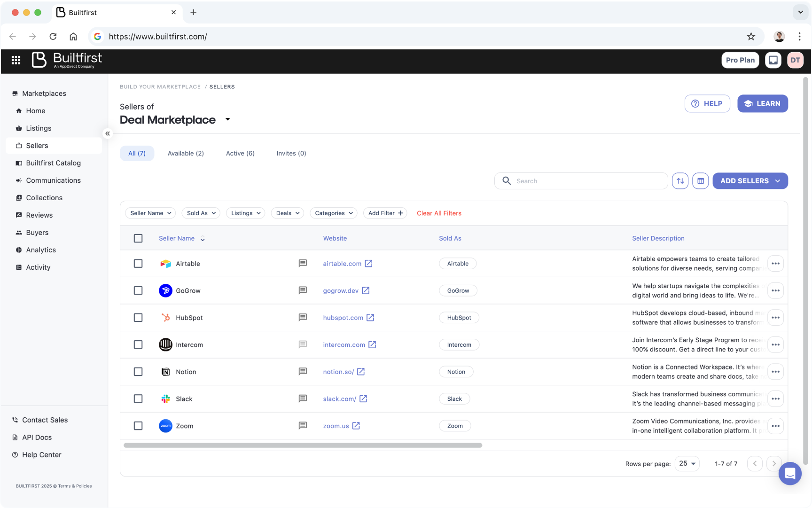Switch to the All (7) tab
Image resolution: width=812 pixels, height=508 pixels.
[137, 153]
